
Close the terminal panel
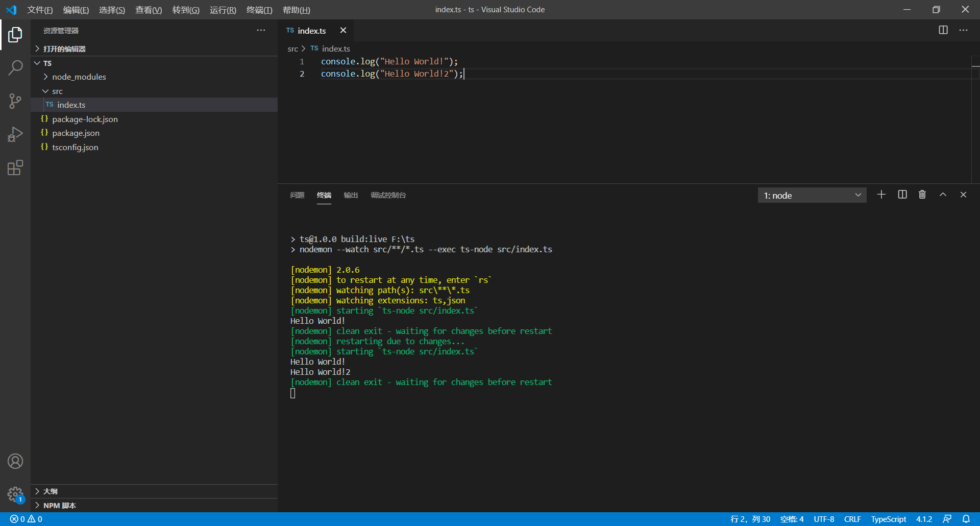[x=963, y=195]
